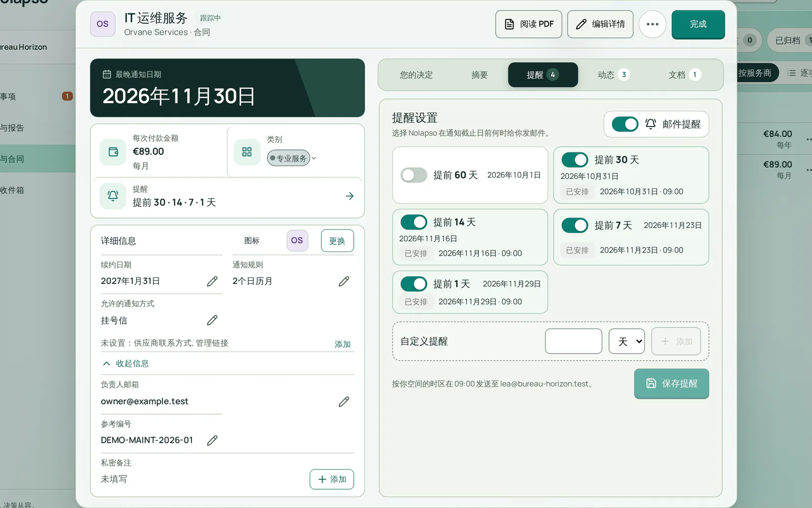
Task: Toggle the 邮件提醒 email switch
Action: coord(625,124)
